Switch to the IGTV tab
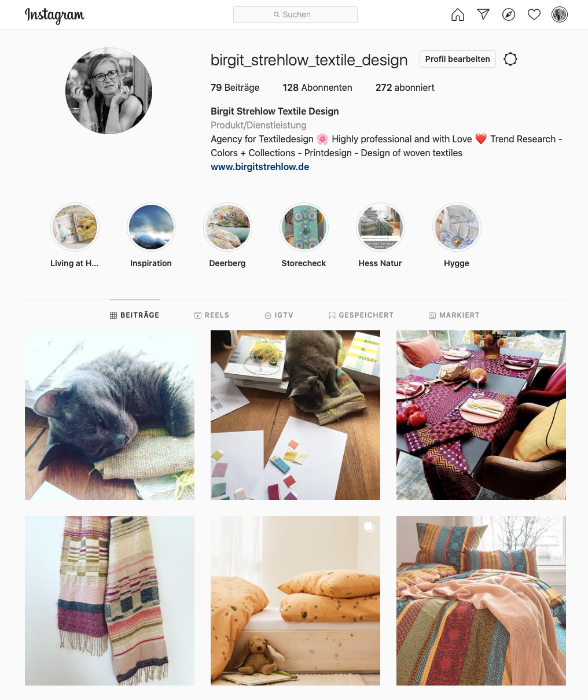The width and height of the screenshot is (588, 700). (279, 315)
